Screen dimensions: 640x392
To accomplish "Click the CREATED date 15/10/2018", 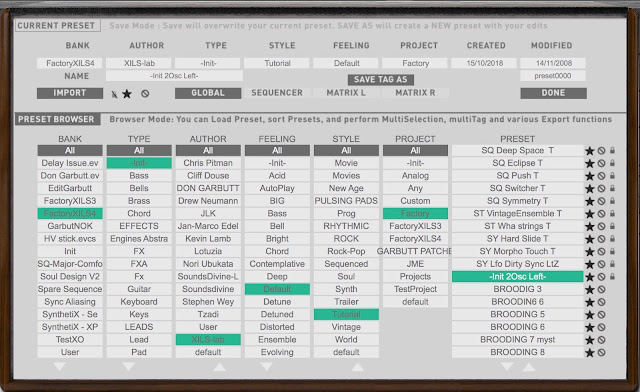I will 484,63.
